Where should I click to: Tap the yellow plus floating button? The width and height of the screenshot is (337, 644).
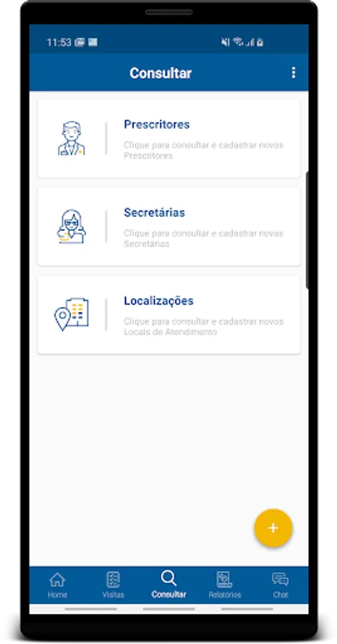(x=273, y=528)
